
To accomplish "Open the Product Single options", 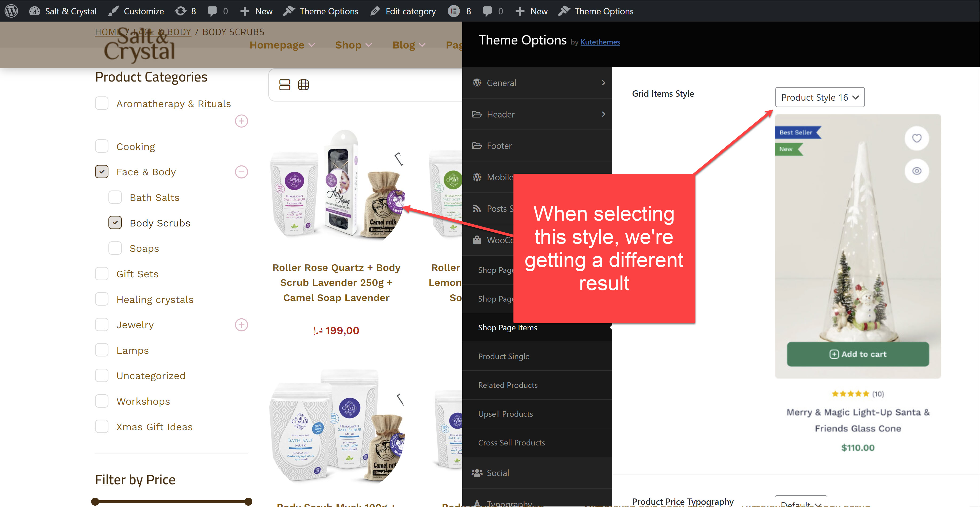I will [537, 356].
